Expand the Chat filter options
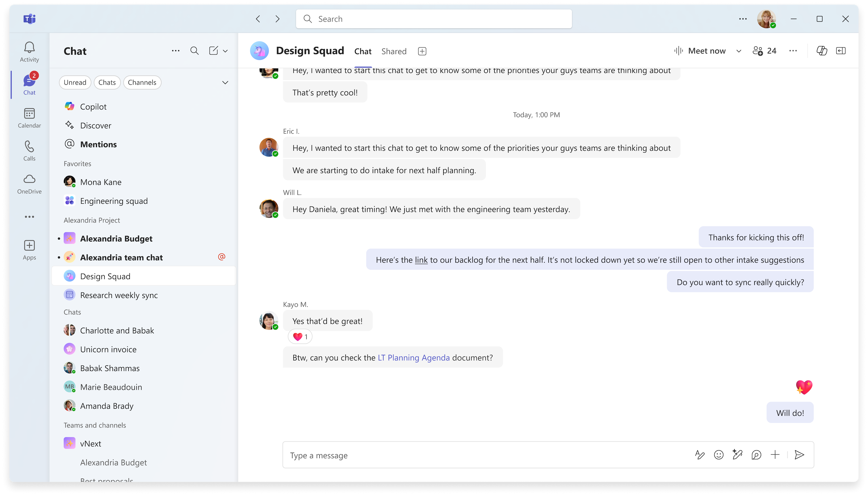 pos(225,82)
